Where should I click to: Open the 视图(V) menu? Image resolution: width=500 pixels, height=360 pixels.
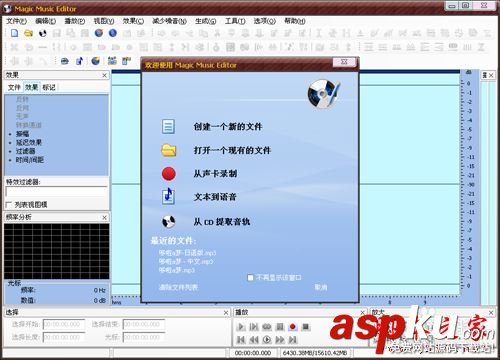[104, 21]
